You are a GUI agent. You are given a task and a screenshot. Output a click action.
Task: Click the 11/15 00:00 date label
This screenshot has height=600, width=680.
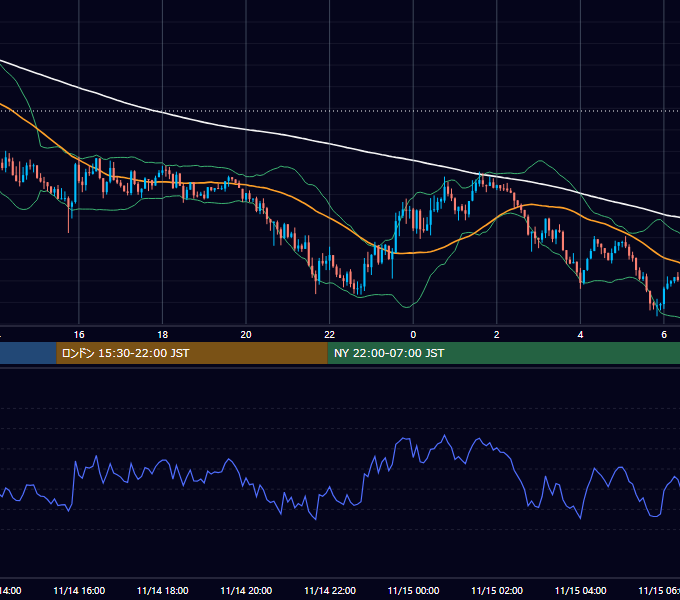click(x=413, y=591)
